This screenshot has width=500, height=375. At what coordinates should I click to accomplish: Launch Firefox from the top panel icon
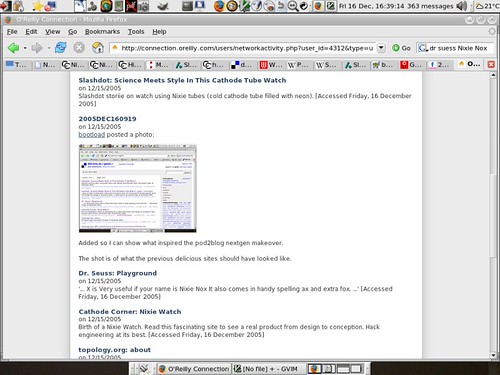pos(219,6)
